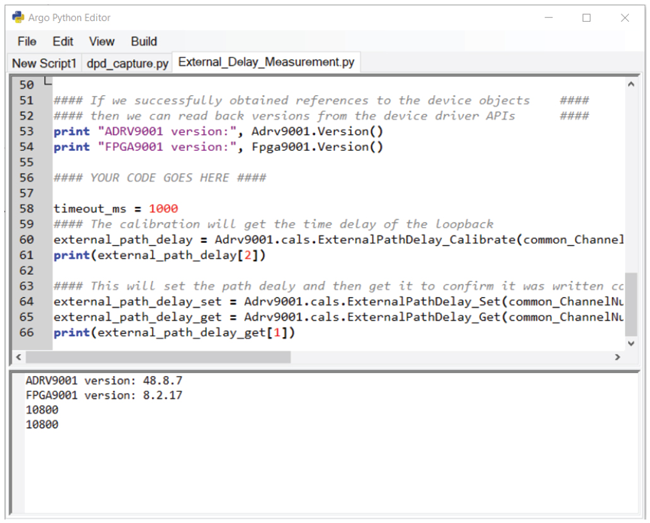The image size is (650, 523).
Task: Click the horizontal scrollbar right arrow
Action: 615,357
